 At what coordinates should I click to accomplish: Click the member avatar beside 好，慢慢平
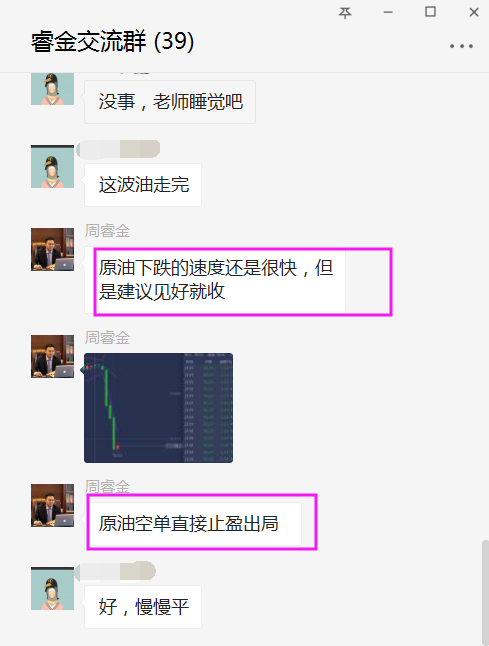click(52, 588)
